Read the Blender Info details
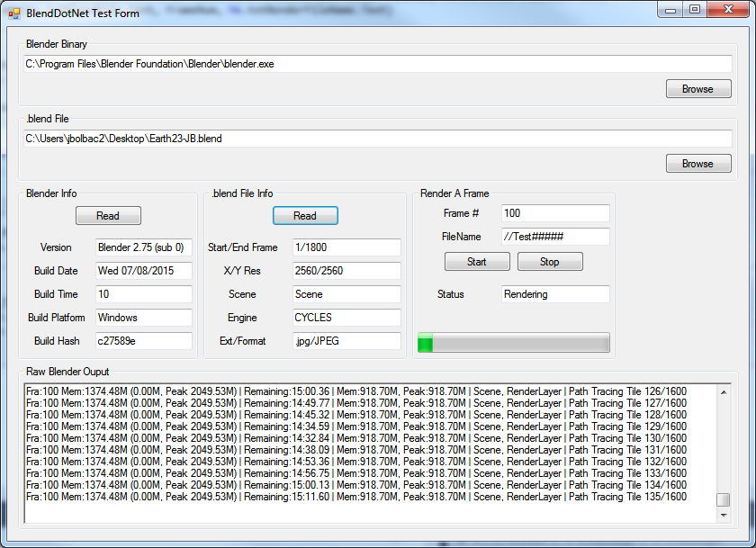Image resolution: width=756 pixels, height=548 pixels. [x=108, y=215]
